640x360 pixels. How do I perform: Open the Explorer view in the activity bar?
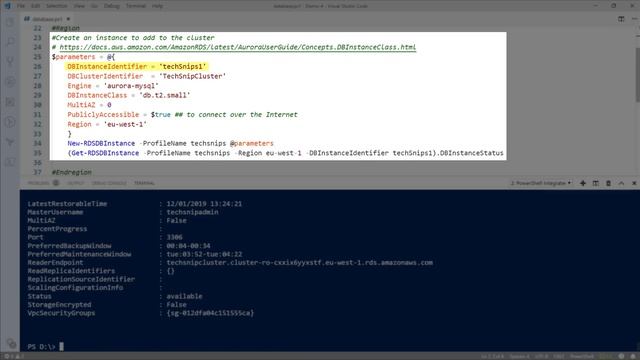click(x=10, y=22)
